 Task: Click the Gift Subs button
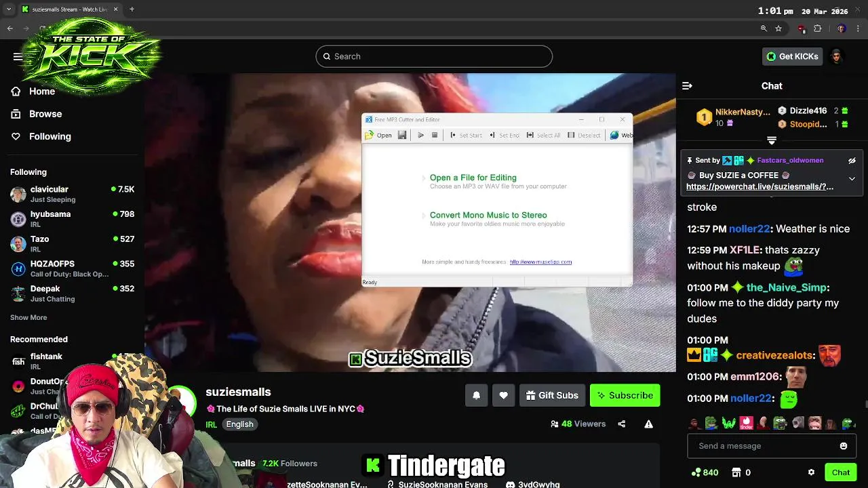coord(552,395)
